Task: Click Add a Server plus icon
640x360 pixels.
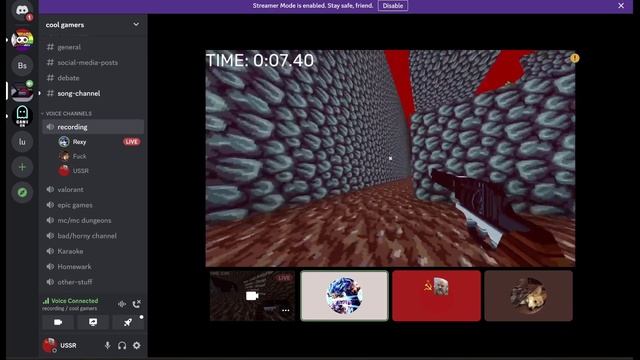Action: [22, 167]
